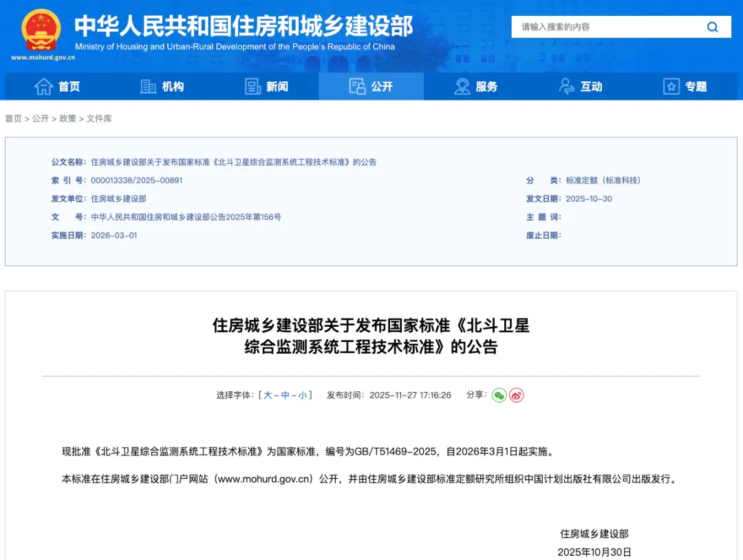This screenshot has width=743, height=560.
Task: Click the person icon beside 互动
Action: (x=567, y=87)
